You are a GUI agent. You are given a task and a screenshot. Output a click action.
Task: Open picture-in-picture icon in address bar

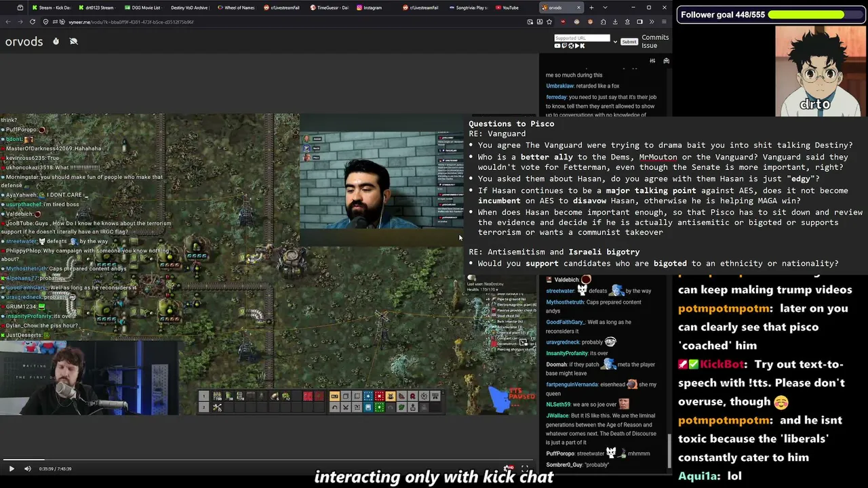530,22
